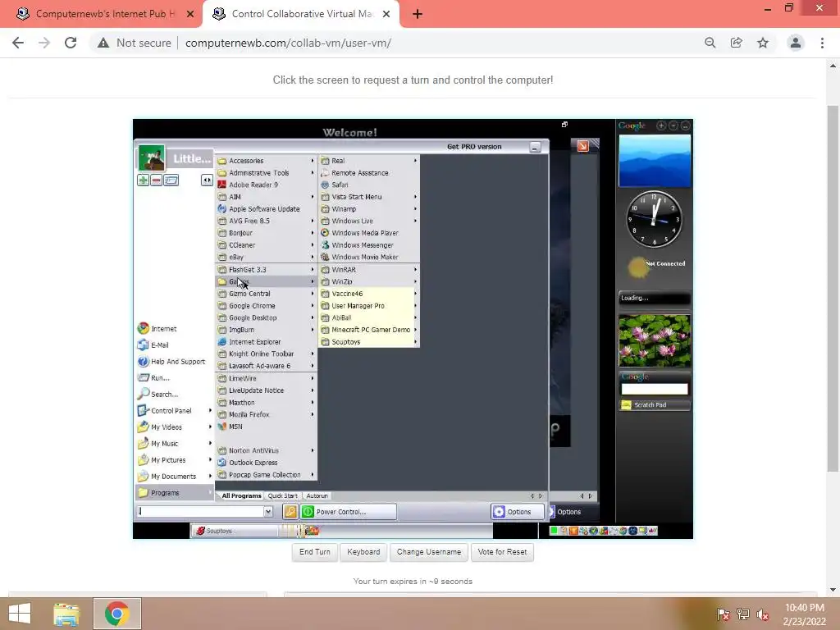
Task: Click Power Control... button
Action: pos(348,512)
